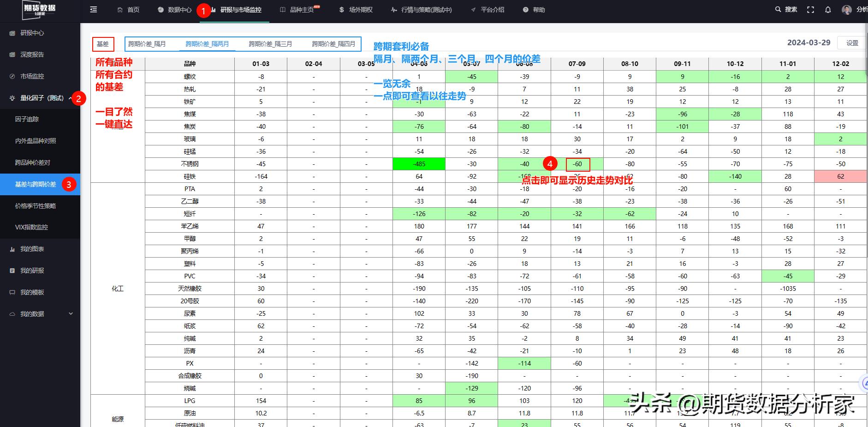
Task: Expand the 我的数据 sidebar group
Action: [71, 314]
